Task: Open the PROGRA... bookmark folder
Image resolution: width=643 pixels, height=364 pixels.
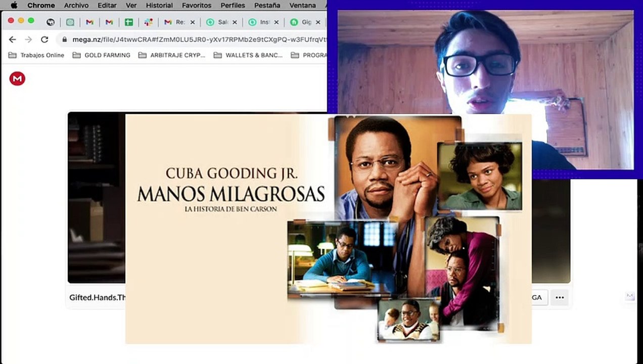Action: tap(309, 55)
